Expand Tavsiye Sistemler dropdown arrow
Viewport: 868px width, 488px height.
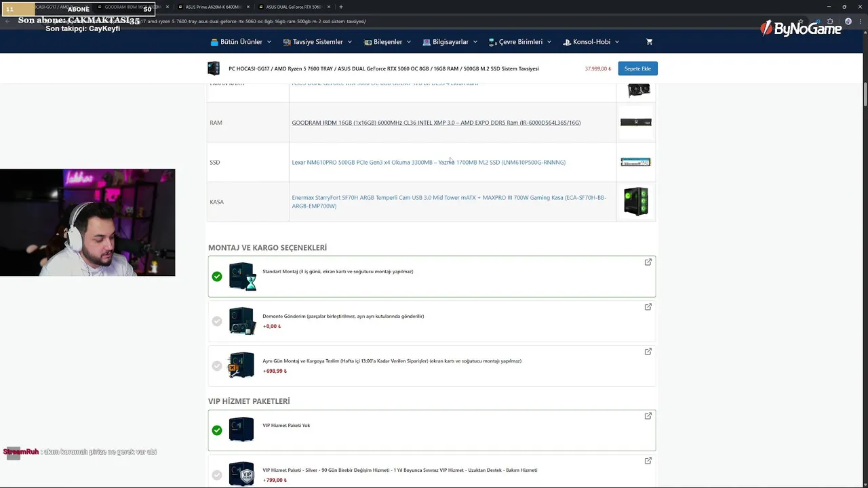(350, 42)
